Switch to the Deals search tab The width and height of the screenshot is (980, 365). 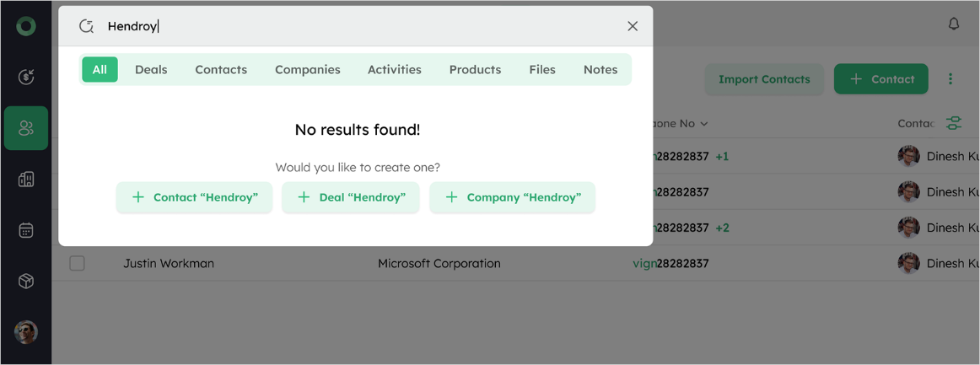click(x=151, y=70)
